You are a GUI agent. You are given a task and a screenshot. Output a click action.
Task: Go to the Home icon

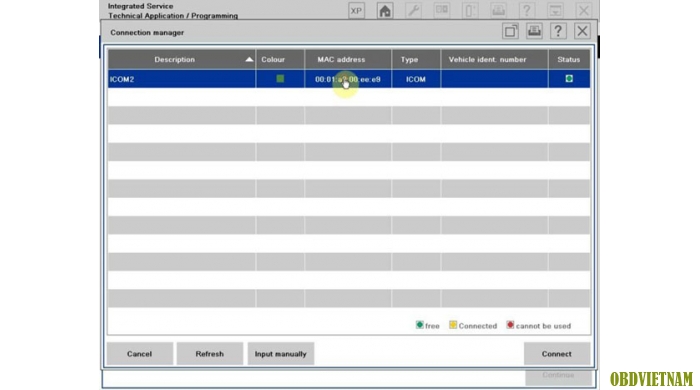pos(385,11)
